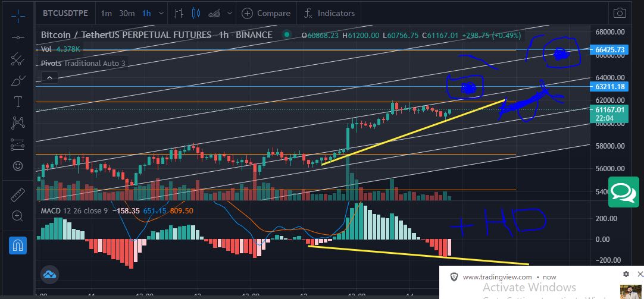Select the candlestick chart style icon
The image size is (644, 299).
coord(196,13)
